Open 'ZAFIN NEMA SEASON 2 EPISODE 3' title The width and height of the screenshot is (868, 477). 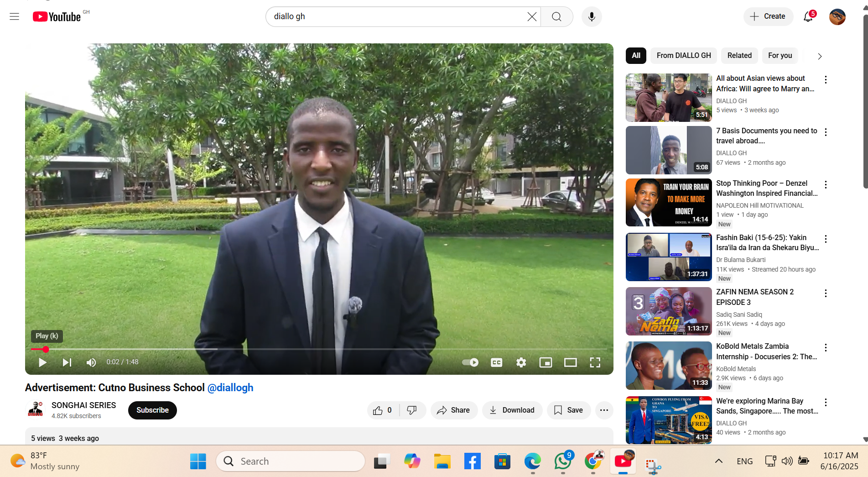click(755, 297)
